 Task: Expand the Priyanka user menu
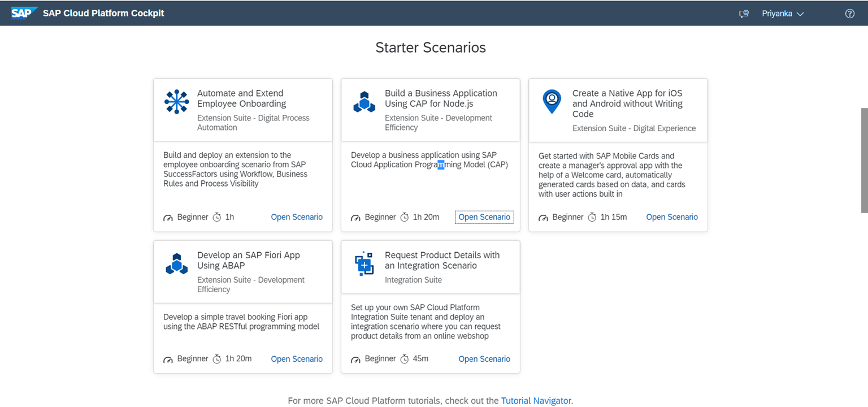click(782, 14)
